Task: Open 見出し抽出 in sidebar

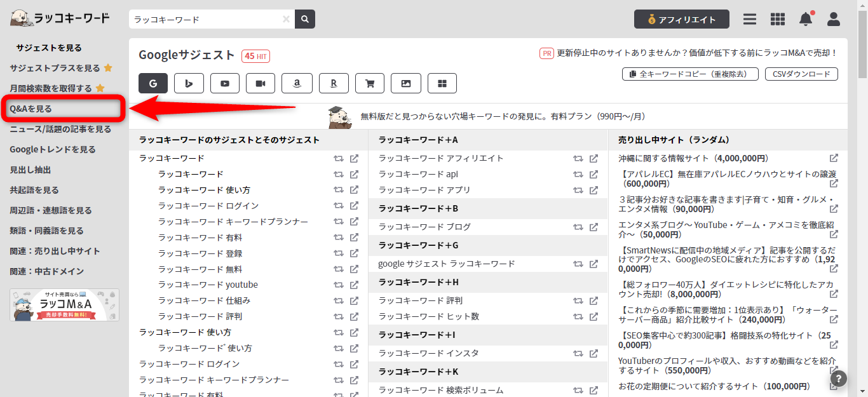Action: pos(30,170)
